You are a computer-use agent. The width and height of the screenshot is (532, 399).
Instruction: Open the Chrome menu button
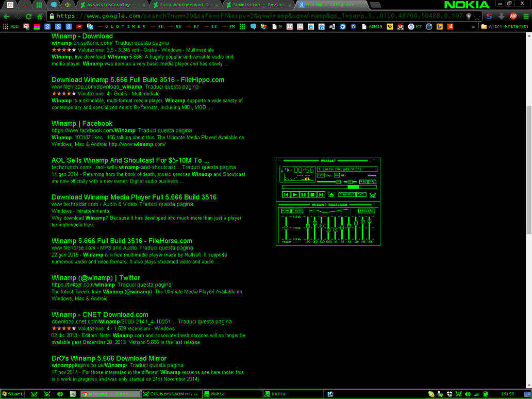point(526,16)
